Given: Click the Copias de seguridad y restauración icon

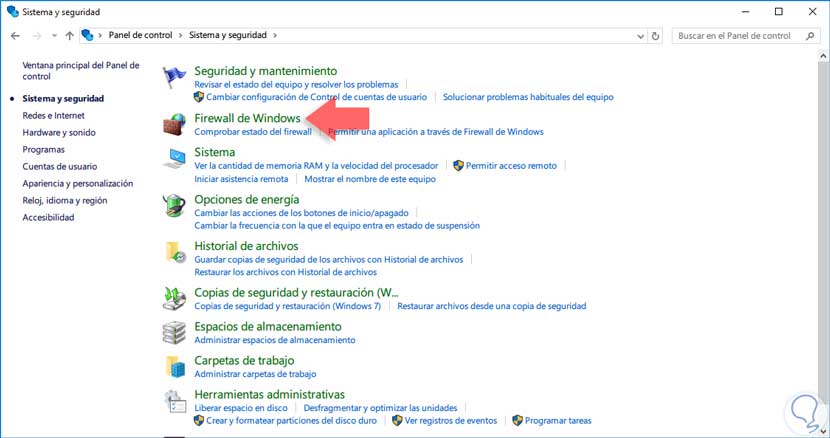Looking at the screenshot, I should pyautogui.click(x=174, y=299).
